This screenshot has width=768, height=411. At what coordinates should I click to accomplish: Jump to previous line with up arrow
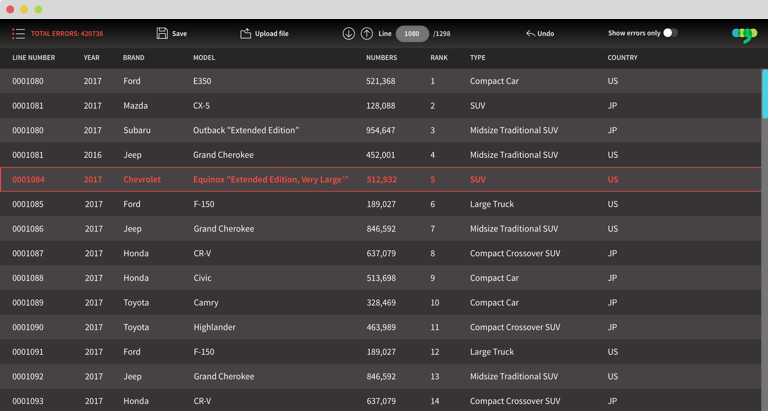(367, 33)
